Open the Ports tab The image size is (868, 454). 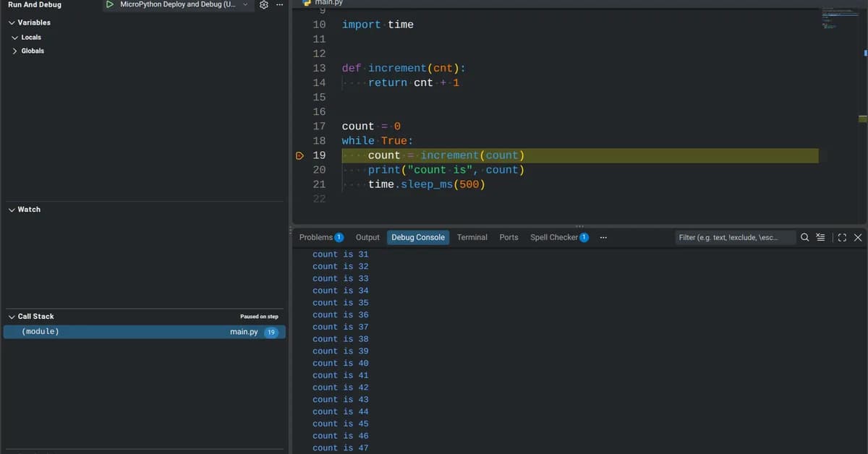tap(509, 237)
